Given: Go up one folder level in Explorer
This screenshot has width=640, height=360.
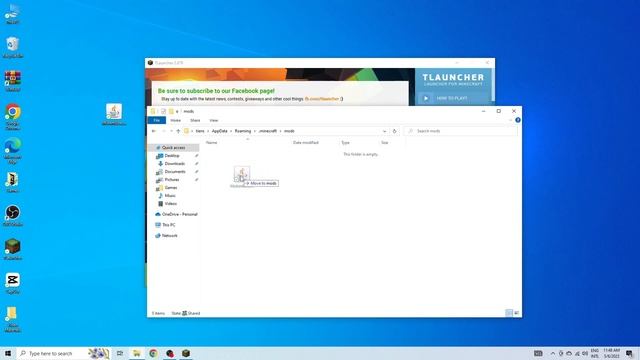Looking at the screenshot, I should click(x=178, y=131).
